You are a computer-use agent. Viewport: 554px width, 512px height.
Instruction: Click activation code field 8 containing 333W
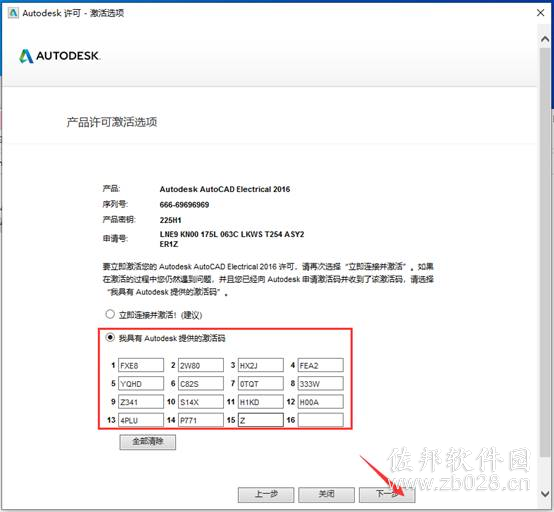coord(320,383)
